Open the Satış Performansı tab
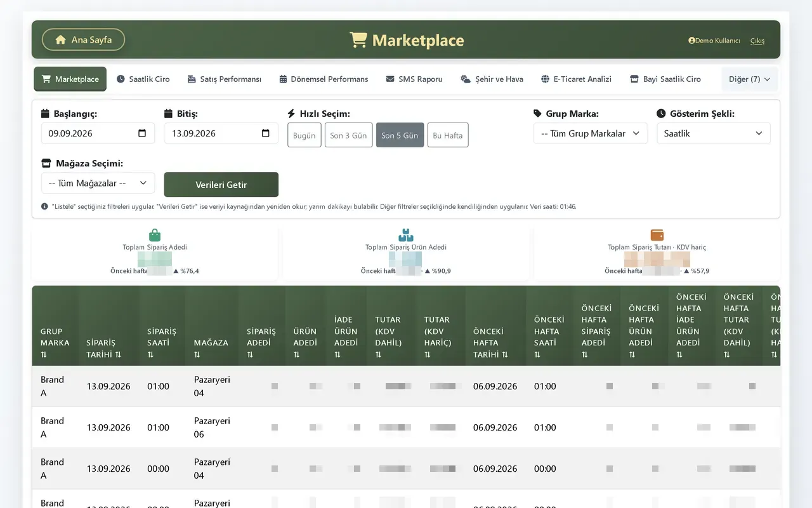 [x=225, y=79]
